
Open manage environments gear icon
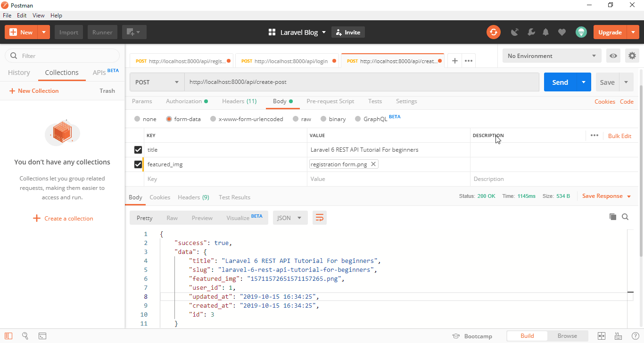pyautogui.click(x=632, y=56)
